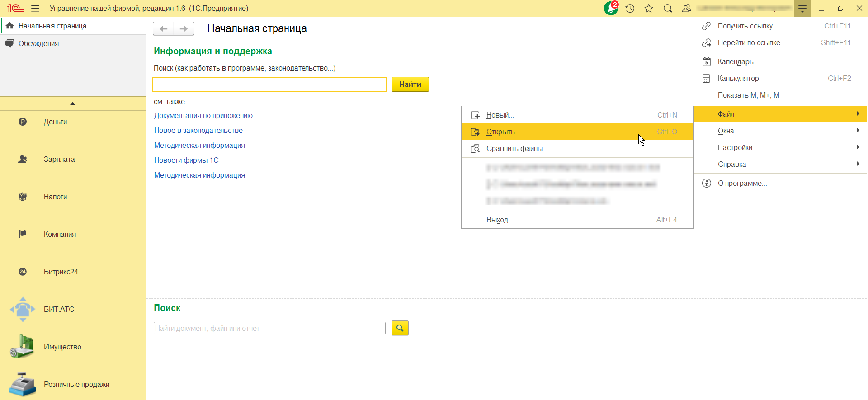Open the collaboration users icon
The width and height of the screenshot is (868, 400).
pyautogui.click(x=687, y=8)
